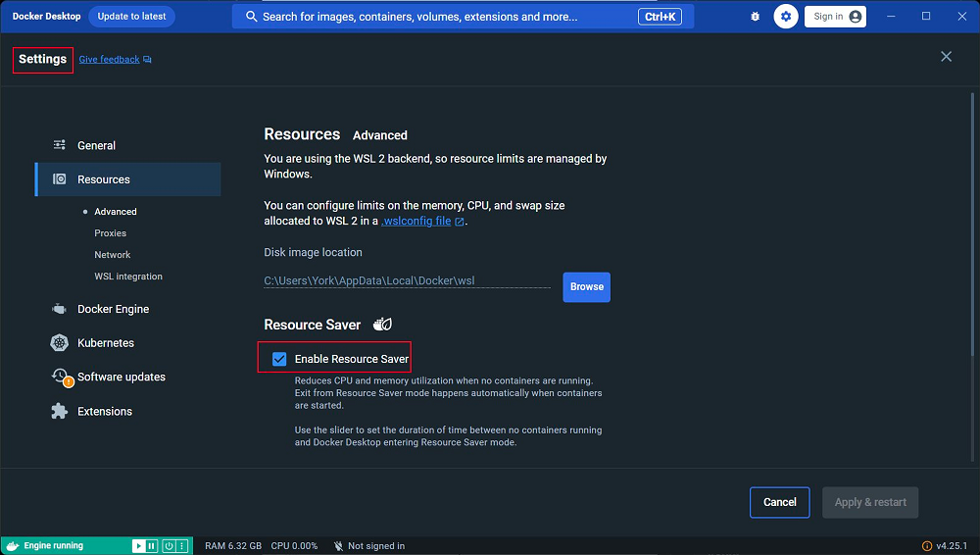Select Docker Engine in the sidebar

[x=113, y=309]
